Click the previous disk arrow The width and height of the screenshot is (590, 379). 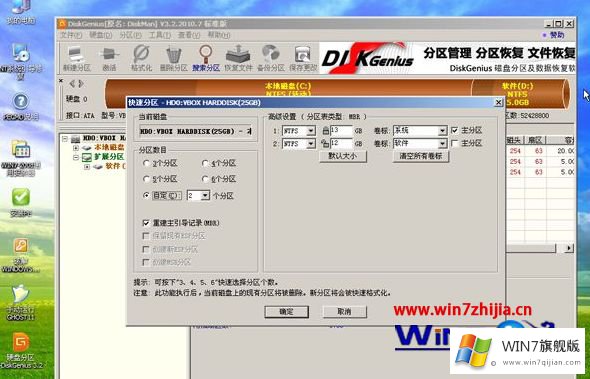pyautogui.click(x=72, y=84)
